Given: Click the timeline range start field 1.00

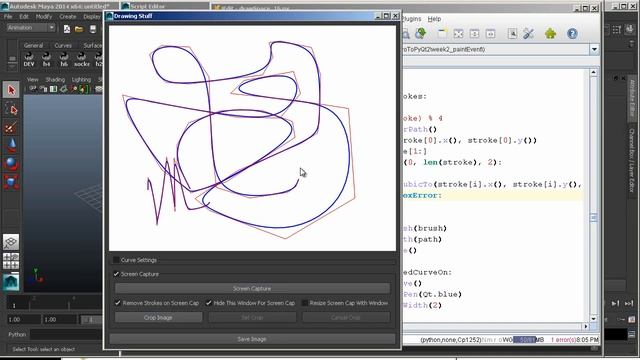Looking at the screenshot, I should [24, 320].
